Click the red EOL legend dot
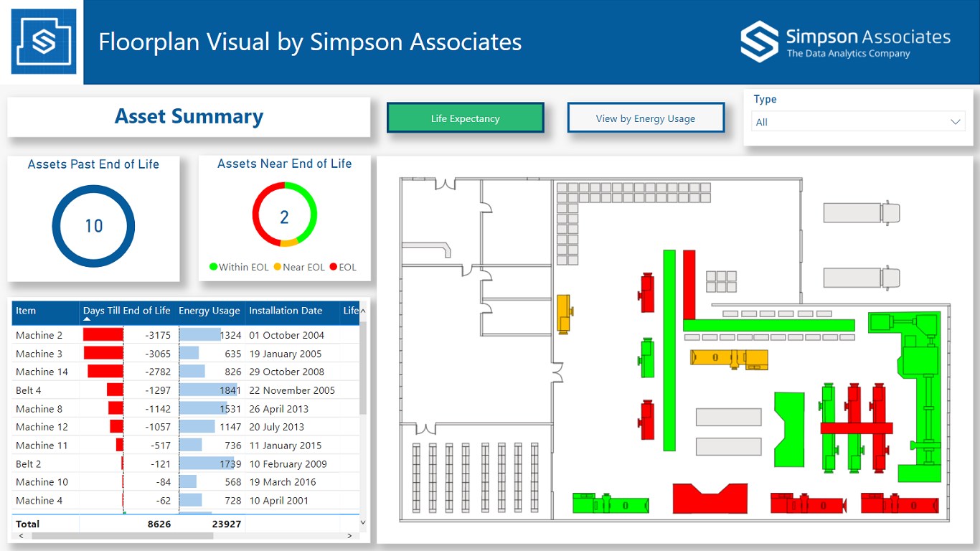Viewport: 980px width, 551px height. [x=334, y=267]
